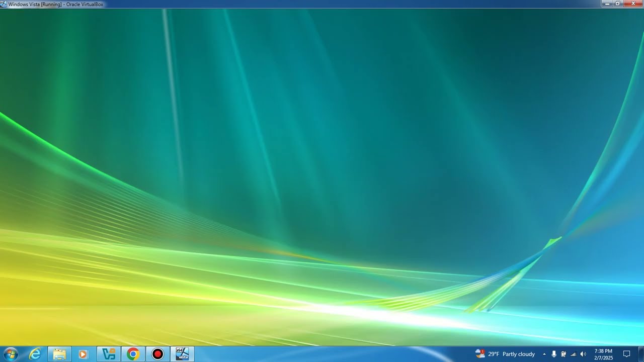Open the battery power tray icon
The width and height of the screenshot is (644, 362).
(x=563, y=354)
